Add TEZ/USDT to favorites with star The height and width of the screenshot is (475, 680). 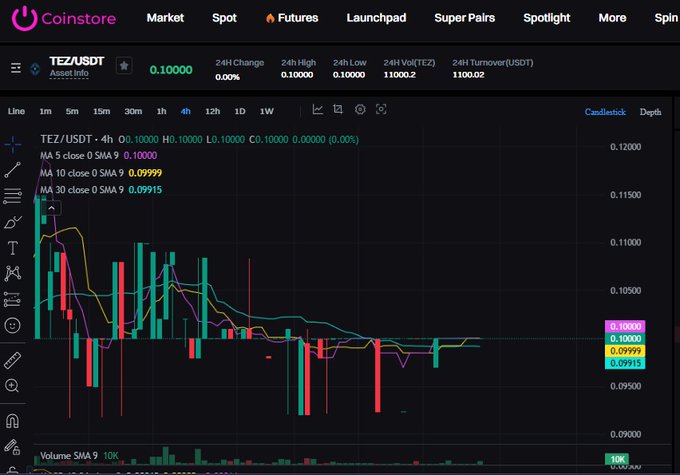click(124, 66)
